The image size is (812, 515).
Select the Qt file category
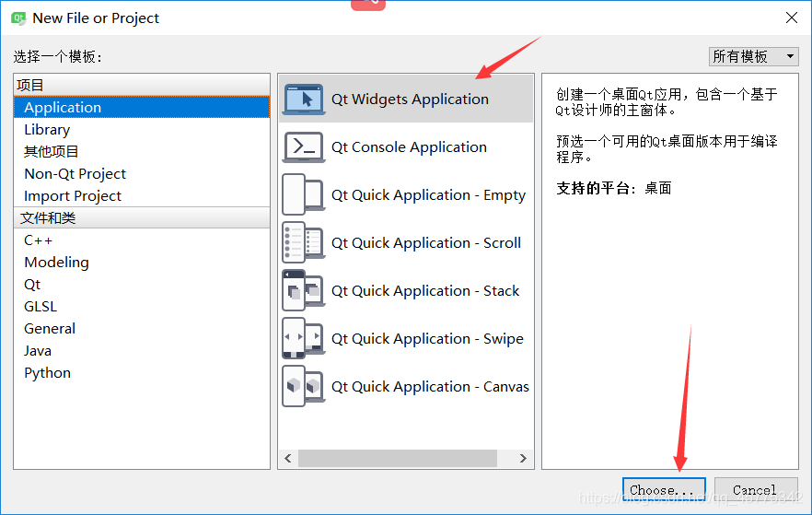pos(142,285)
